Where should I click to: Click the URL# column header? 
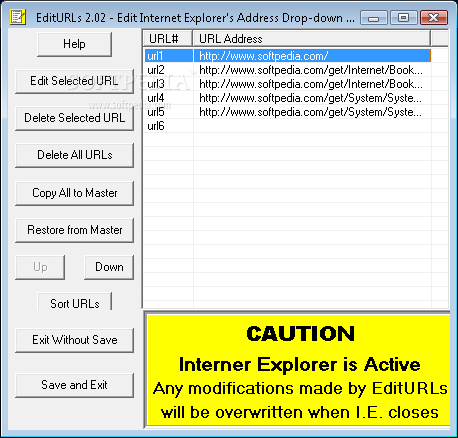click(x=168, y=39)
